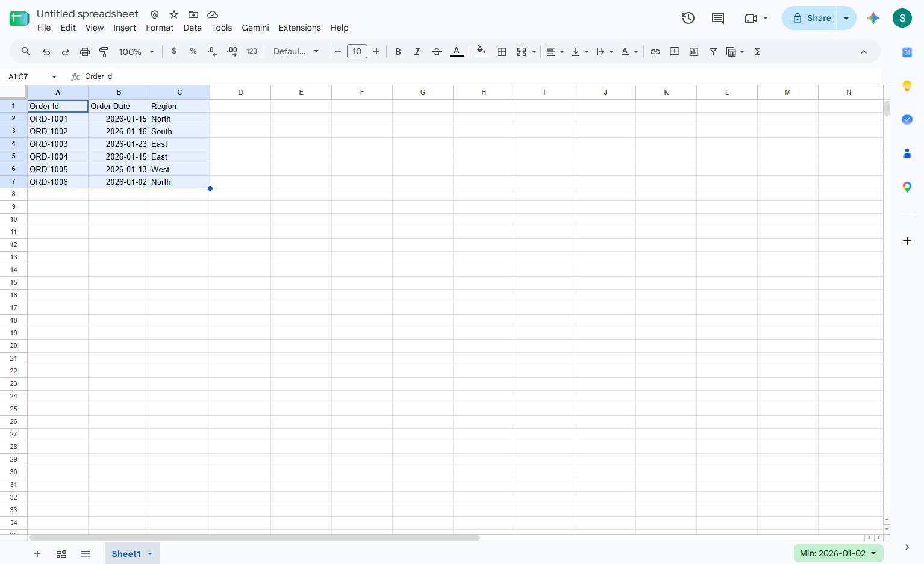Toggle bold formatting
Image resolution: width=924 pixels, height=564 pixels.
coord(398,52)
